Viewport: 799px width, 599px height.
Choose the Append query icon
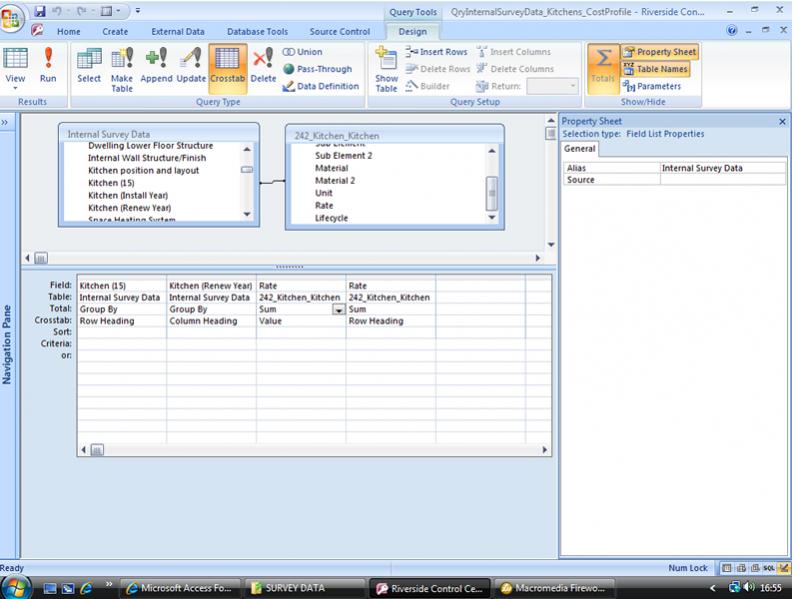pyautogui.click(x=156, y=67)
